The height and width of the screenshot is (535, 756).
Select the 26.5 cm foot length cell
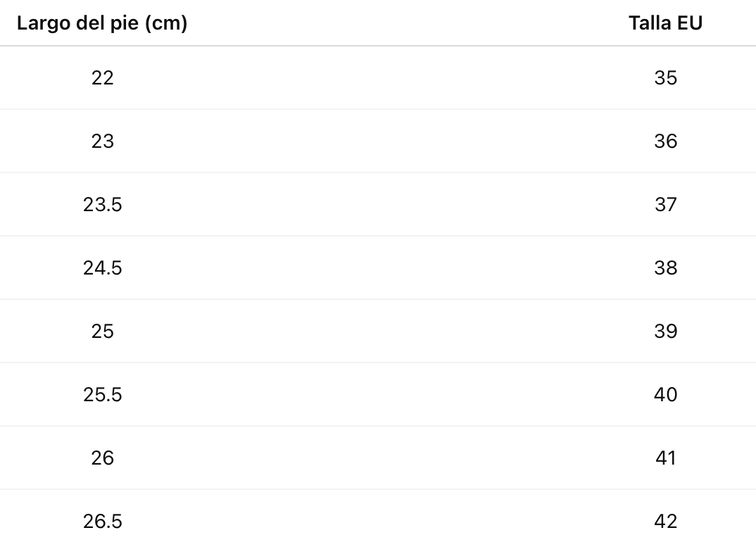tap(102, 521)
